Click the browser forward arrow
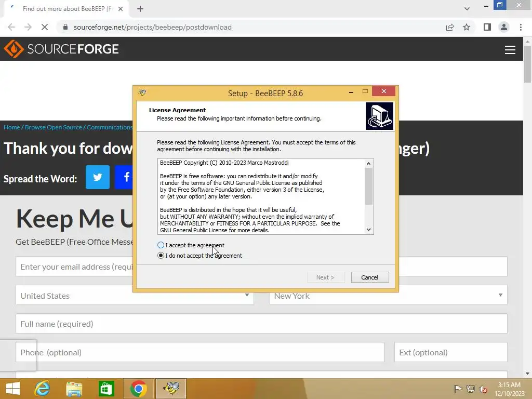This screenshot has width=532, height=399. tap(28, 27)
